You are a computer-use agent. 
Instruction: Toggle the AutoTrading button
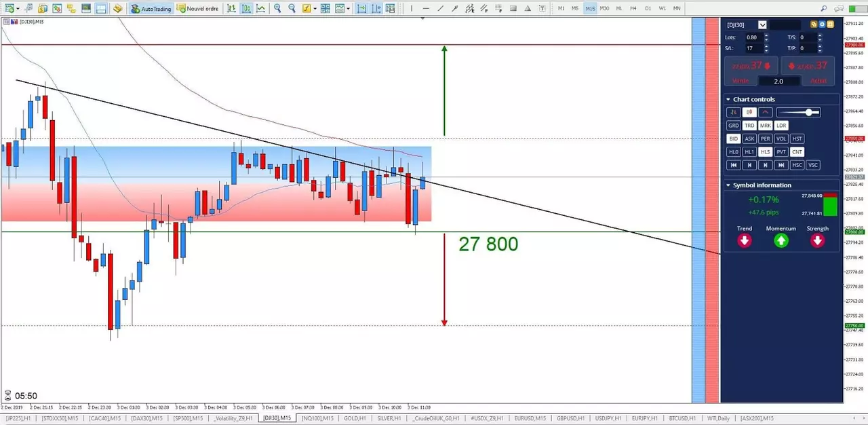click(x=151, y=9)
